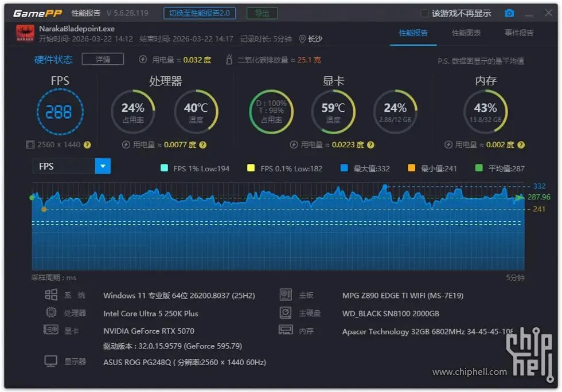Viewport: 562px width, 392px height.
Task: Close the GamePP report window
Action: (548, 13)
